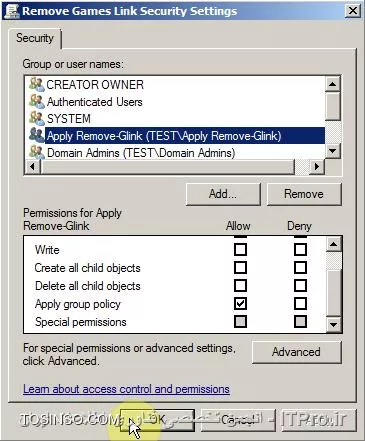
Task: Tick Deny checkbox for Write
Action: point(300,249)
